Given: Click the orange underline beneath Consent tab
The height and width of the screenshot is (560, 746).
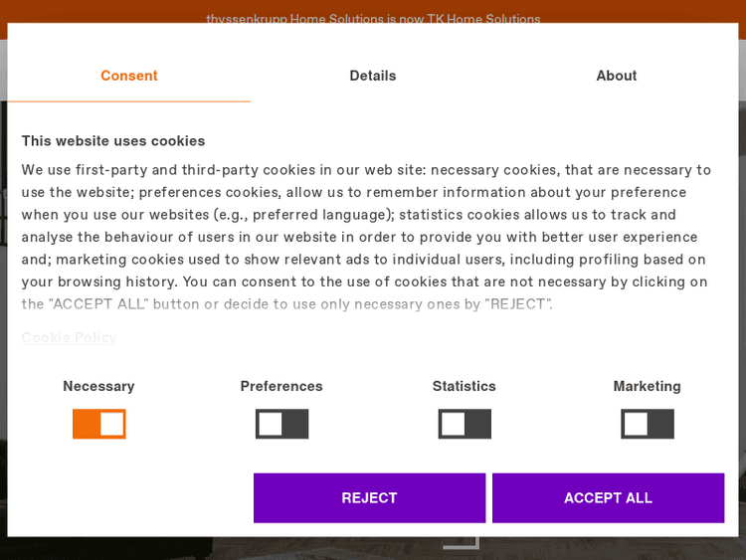Looking at the screenshot, I should tap(129, 101).
